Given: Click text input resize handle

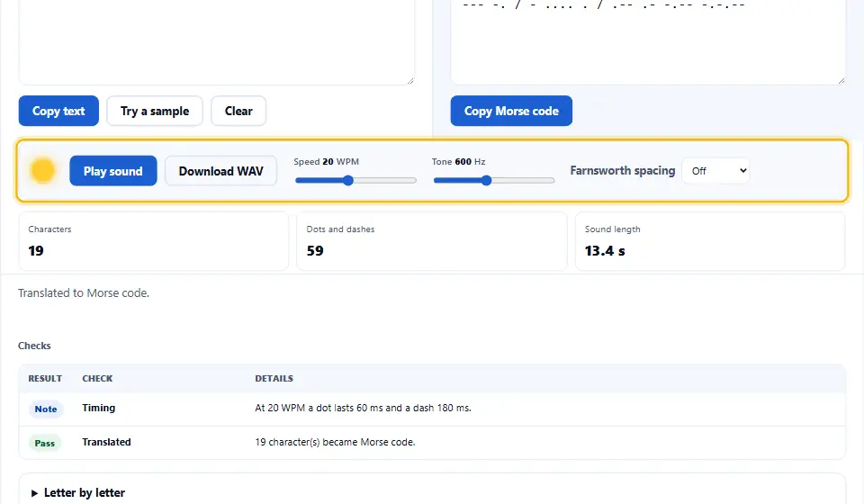Looking at the screenshot, I should click(x=410, y=80).
